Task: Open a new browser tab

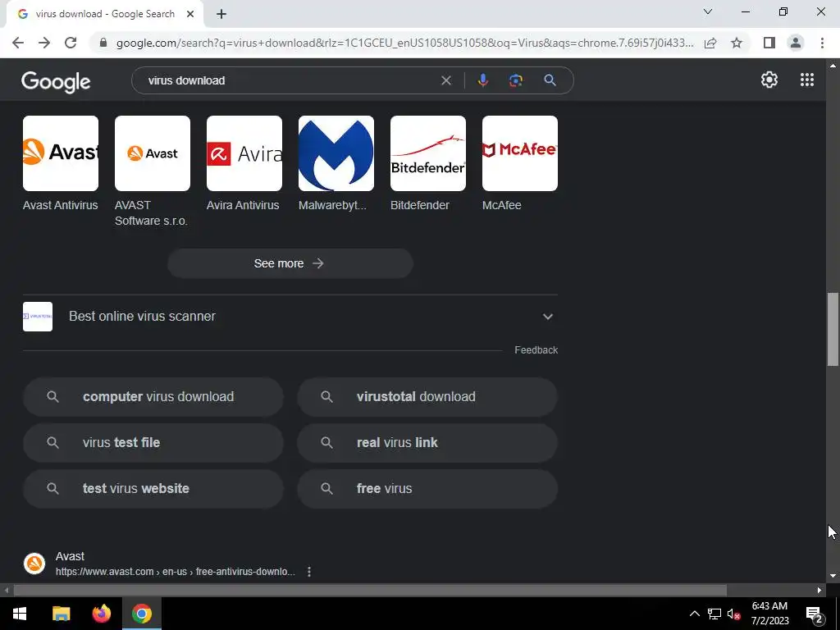Action: point(221,15)
